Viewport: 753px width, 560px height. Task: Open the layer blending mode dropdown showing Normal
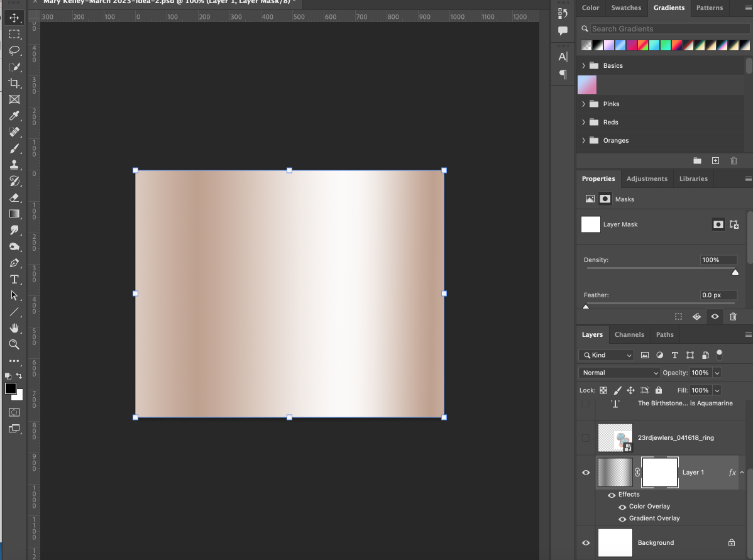coord(618,372)
